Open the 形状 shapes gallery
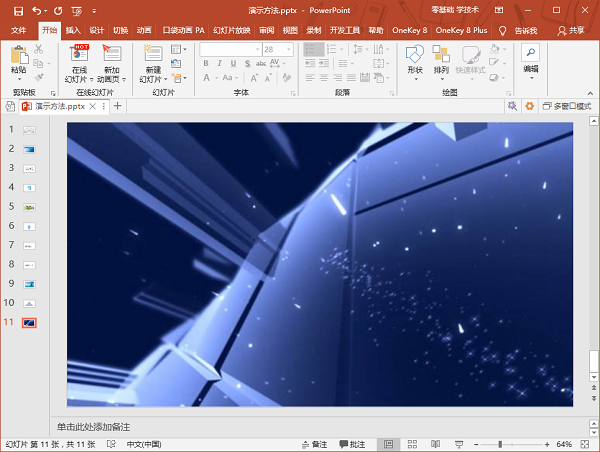Image resolution: width=600 pixels, height=452 pixels. 415,63
